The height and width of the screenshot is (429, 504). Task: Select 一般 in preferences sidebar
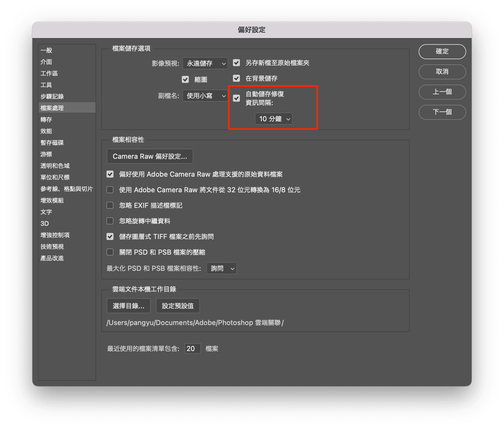point(67,50)
